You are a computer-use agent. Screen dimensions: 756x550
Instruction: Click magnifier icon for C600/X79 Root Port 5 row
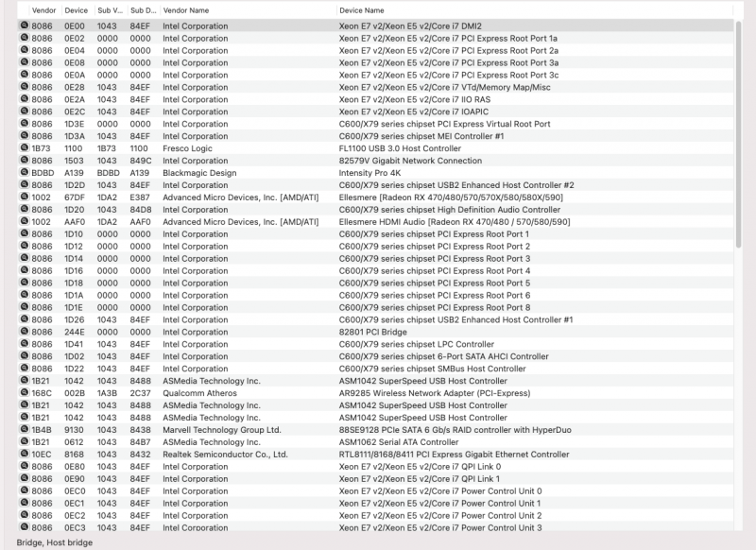[x=25, y=283]
